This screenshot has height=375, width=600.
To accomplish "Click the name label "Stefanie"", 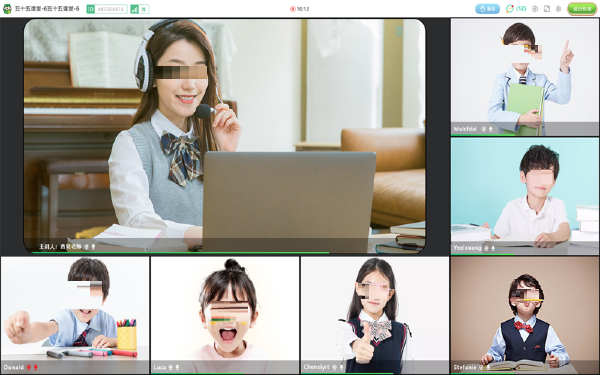I will click(x=465, y=367).
